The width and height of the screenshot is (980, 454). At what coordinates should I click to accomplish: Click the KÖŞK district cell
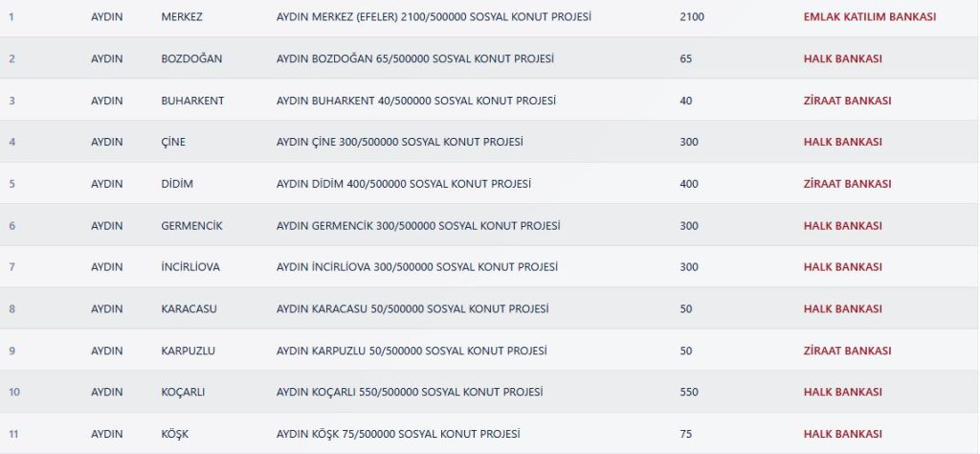pyautogui.click(x=174, y=434)
